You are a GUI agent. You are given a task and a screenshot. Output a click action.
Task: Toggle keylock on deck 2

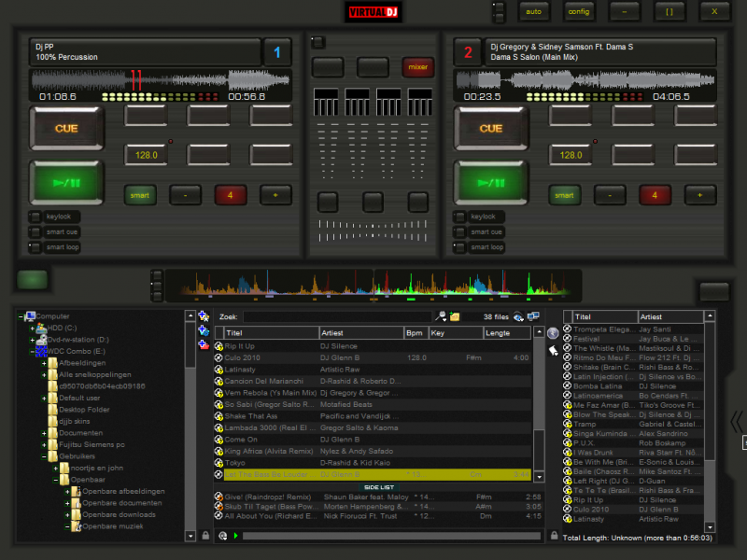[459, 217]
